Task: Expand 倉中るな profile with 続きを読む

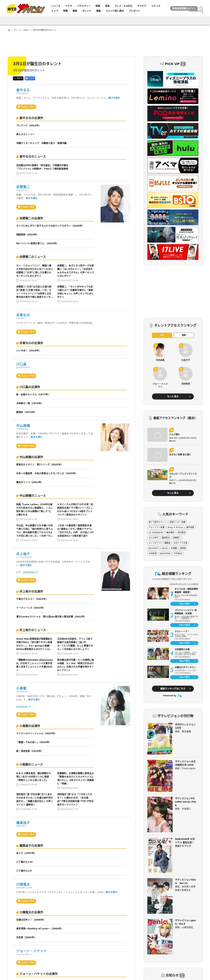Action: pos(114,98)
